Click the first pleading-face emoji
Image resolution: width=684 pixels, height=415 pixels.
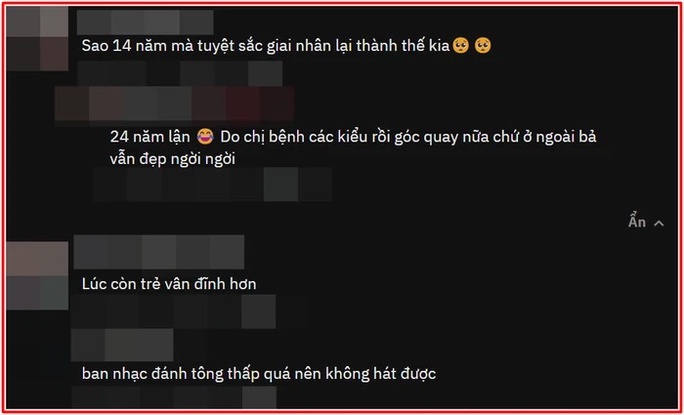point(460,46)
